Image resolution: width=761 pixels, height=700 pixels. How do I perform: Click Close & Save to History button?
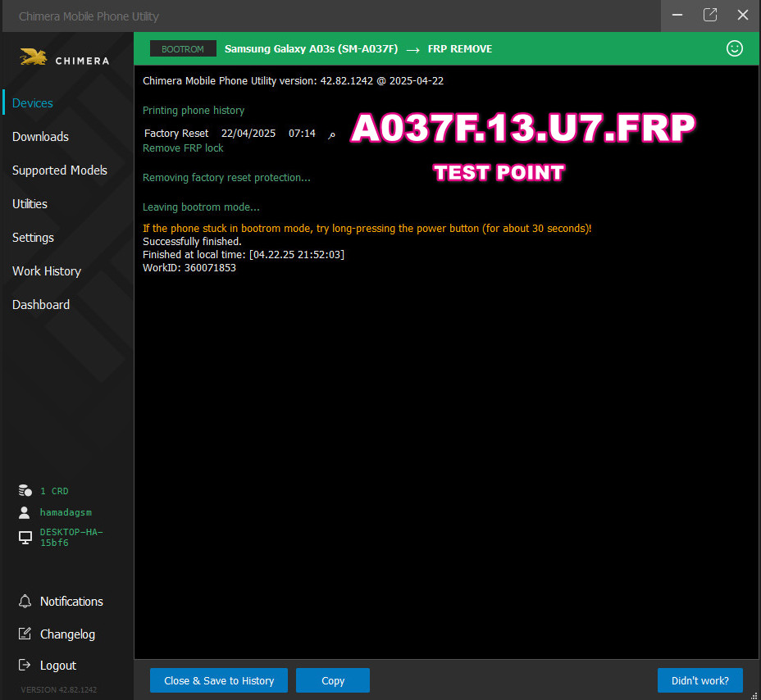tap(219, 680)
